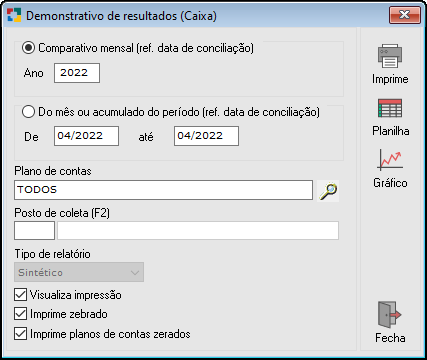Click the Plano de contas TODOS field
Image resolution: width=427 pixels, height=360 pixels.
[x=164, y=190]
